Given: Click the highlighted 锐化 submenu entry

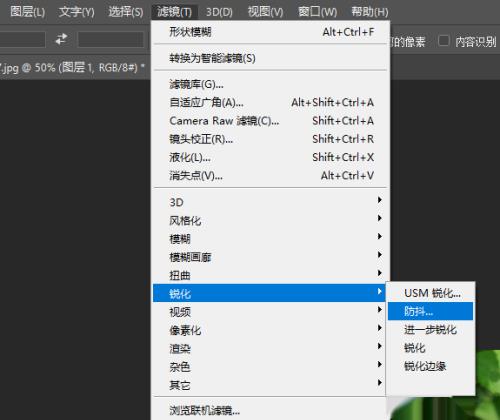Looking at the screenshot, I should pos(269,293).
